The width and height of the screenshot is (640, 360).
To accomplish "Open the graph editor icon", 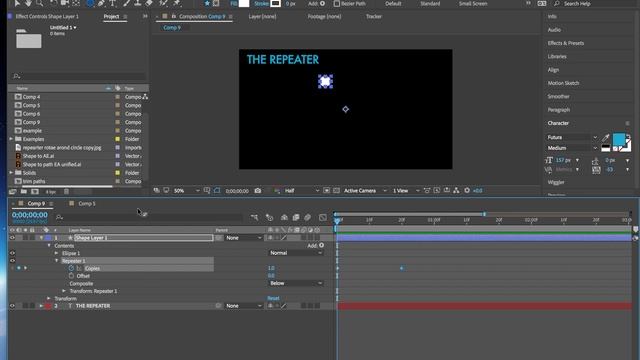I will 322,218.
